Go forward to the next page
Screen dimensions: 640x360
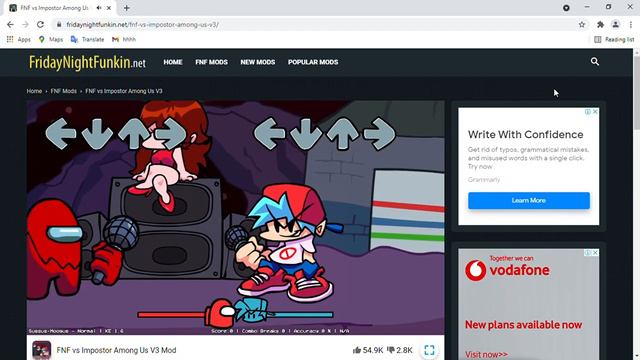point(25,24)
